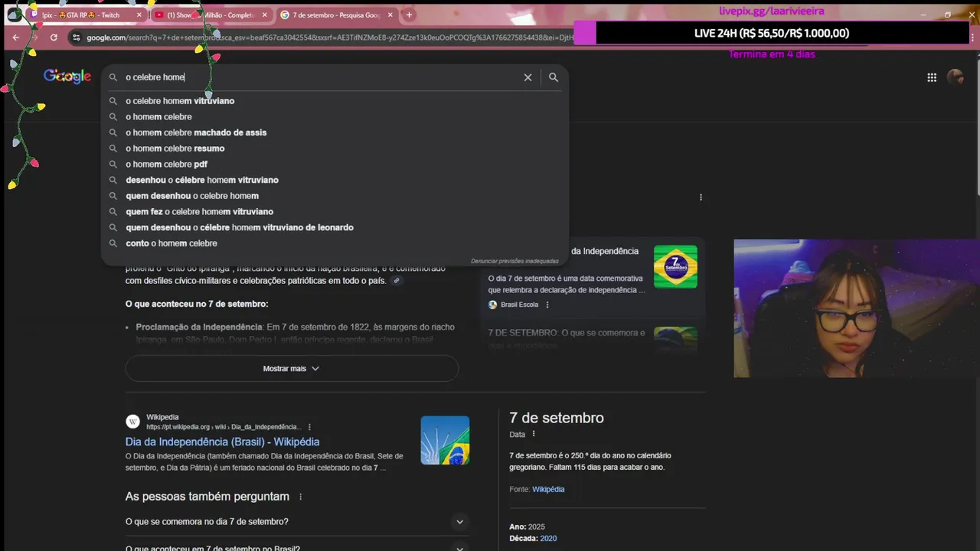The width and height of the screenshot is (980, 551).
Task: Expand the 'Mostrar mais' button
Action: [292, 369]
